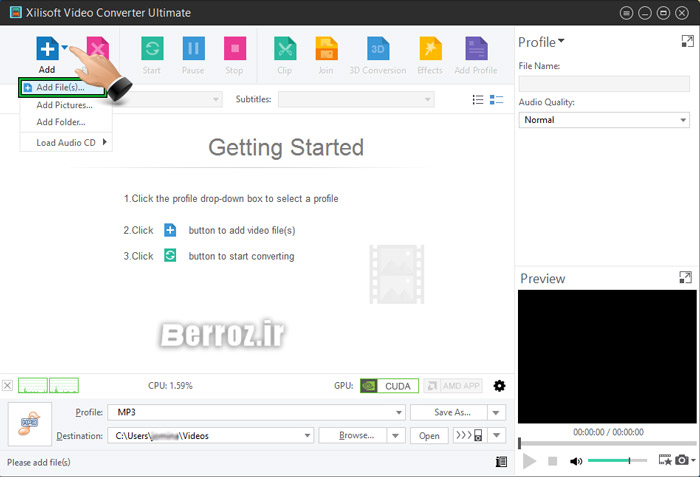
Task: Expand the MP3 Profile dropdown
Action: (x=399, y=412)
